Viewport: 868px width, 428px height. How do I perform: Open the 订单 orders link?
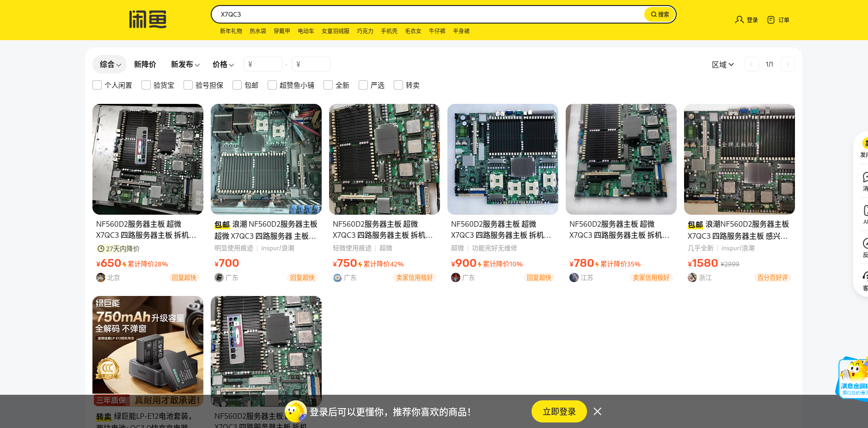[x=784, y=20]
